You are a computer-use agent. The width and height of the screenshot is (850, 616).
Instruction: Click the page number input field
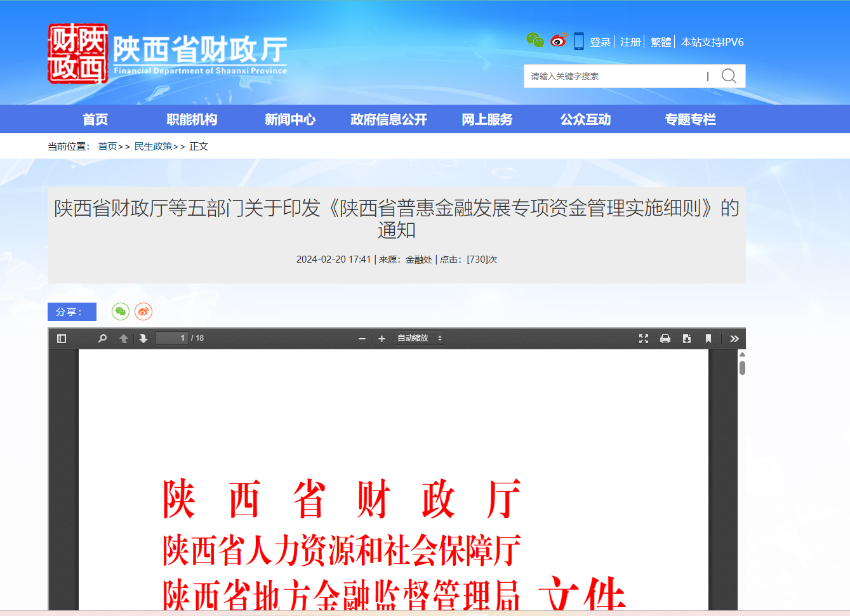tap(171, 337)
